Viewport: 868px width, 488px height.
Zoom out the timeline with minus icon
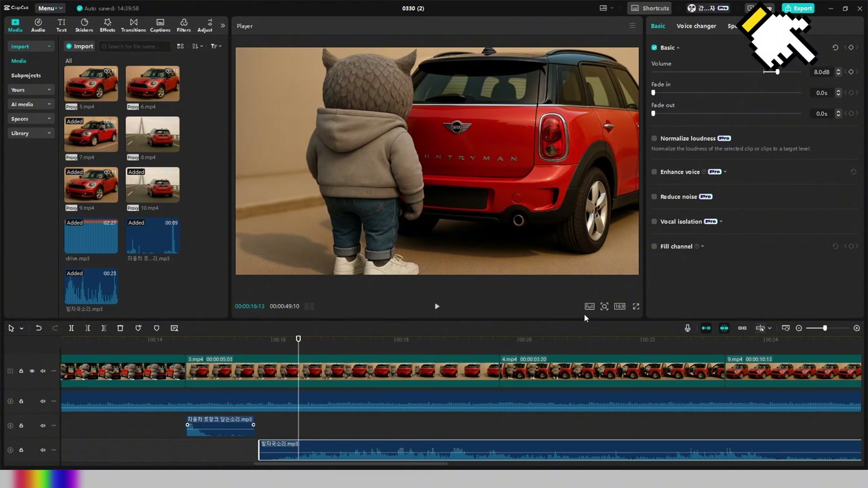[799, 329]
